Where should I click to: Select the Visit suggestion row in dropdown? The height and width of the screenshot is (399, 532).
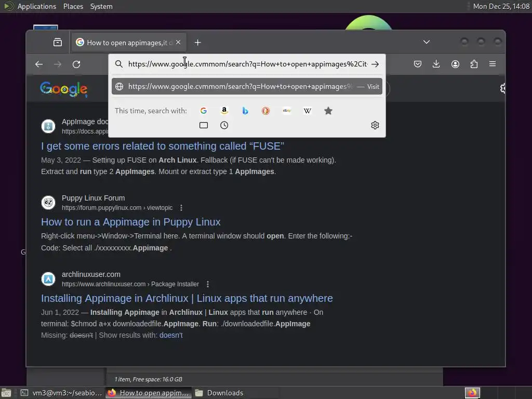pyautogui.click(x=247, y=87)
